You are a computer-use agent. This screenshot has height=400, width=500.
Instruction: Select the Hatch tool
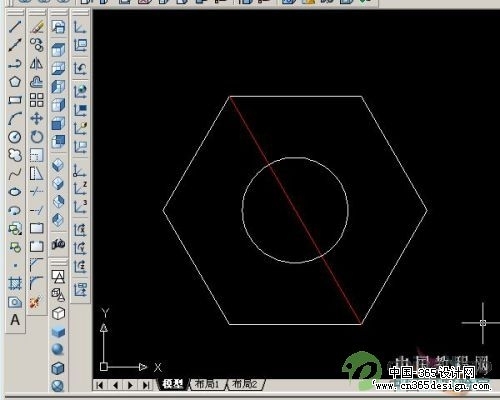pyautogui.click(x=15, y=283)
